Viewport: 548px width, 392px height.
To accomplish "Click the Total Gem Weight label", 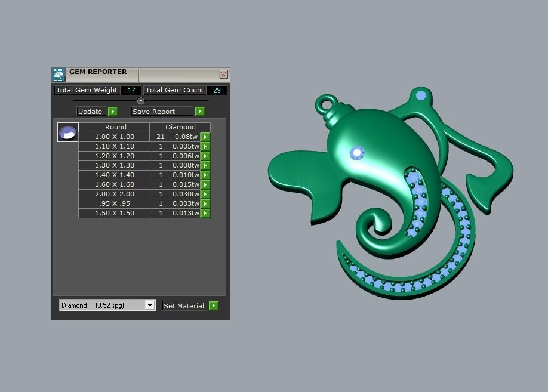I will click(87, 90).
